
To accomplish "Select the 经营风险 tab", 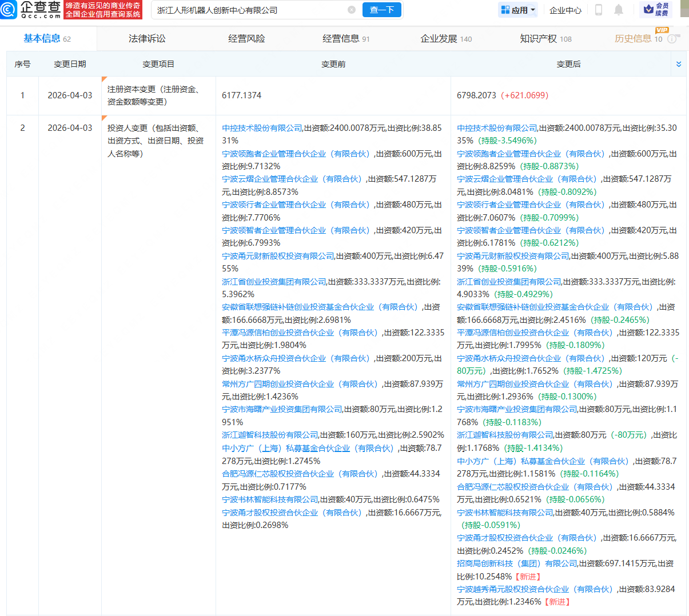I will click(x=246, y=39).
